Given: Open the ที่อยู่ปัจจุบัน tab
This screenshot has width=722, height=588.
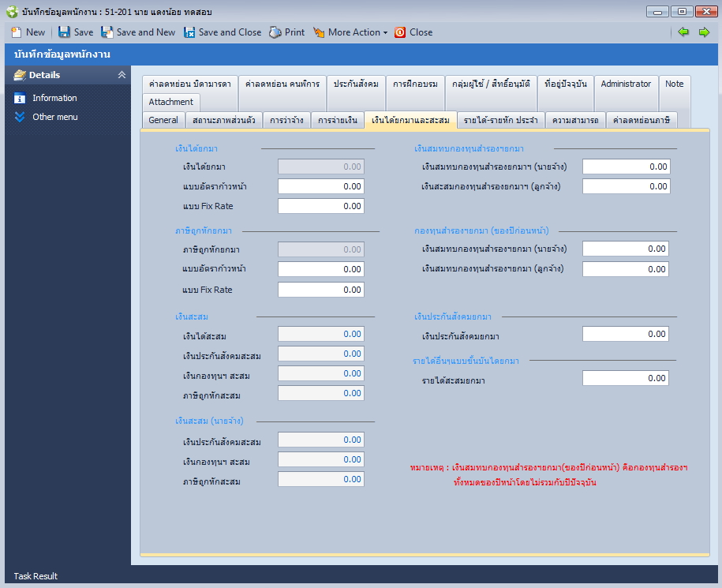Looking at the screenshot, I should (x=566, y=84).
